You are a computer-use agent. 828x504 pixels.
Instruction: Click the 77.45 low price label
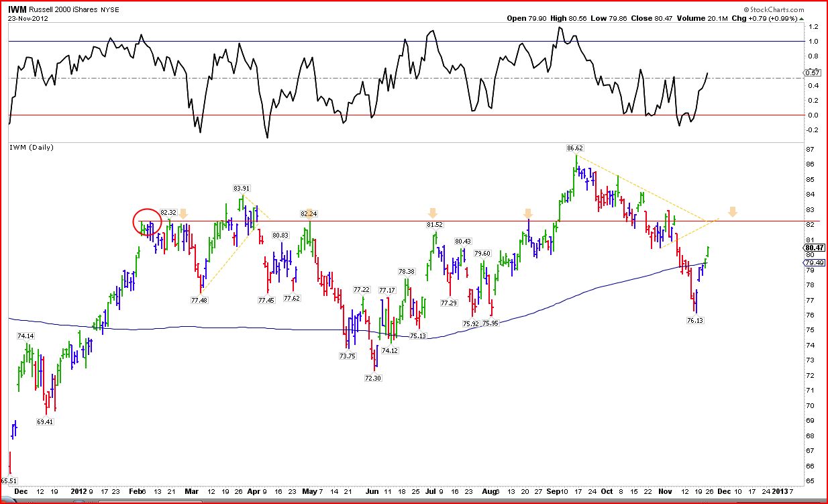click(x=266, y=300)
